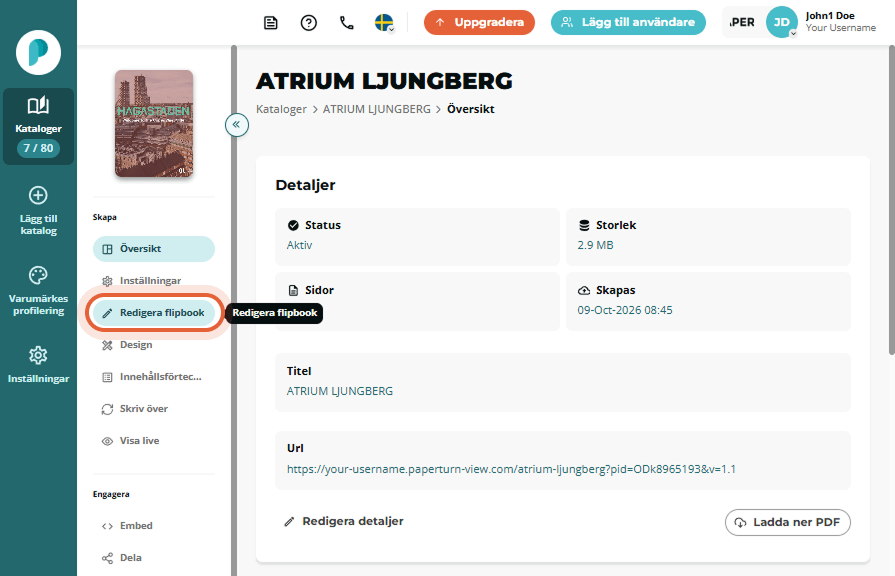Click Redigera detaljer link
The image size is (895, 576).
click(x=344, y=521)
